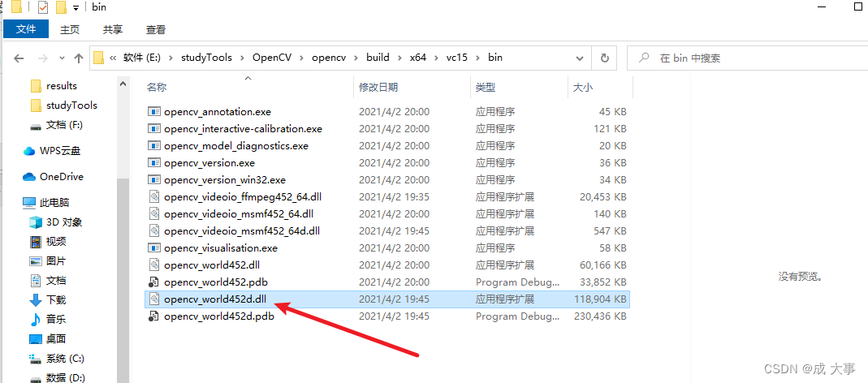This screenshot has width=868, height=383.
Task: Sort files by 大小 column
Action: click(x=582, y=87)
